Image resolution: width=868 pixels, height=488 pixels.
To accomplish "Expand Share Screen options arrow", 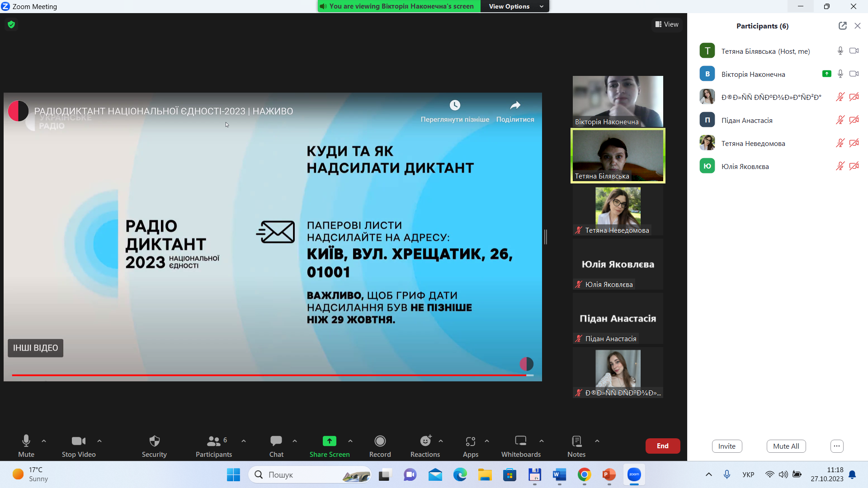I will pos(350,441).
